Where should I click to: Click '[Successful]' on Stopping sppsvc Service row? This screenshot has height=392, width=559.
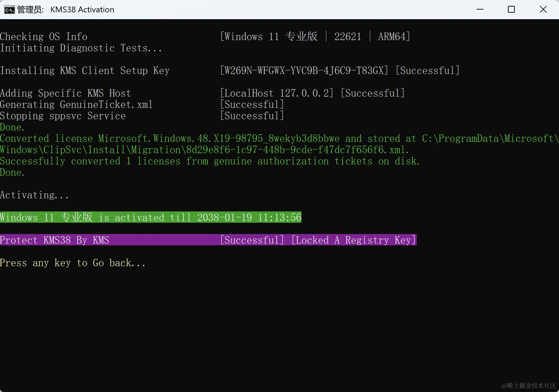coord(252,116)
